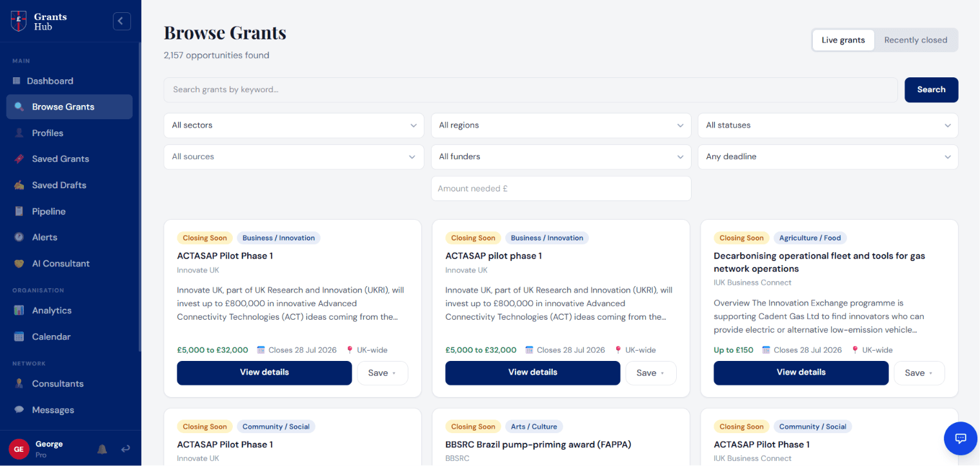Click calendar icon on Decarbonising fleet card

[766, 350]
